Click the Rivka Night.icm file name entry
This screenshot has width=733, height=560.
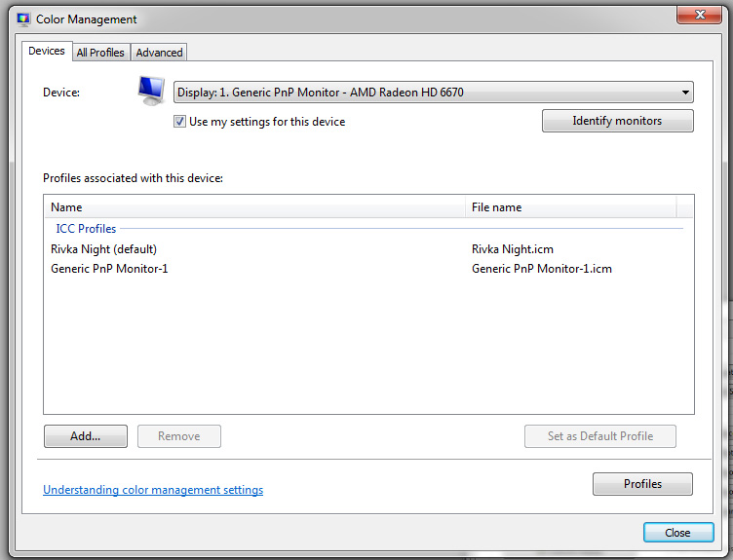point(513,249)
